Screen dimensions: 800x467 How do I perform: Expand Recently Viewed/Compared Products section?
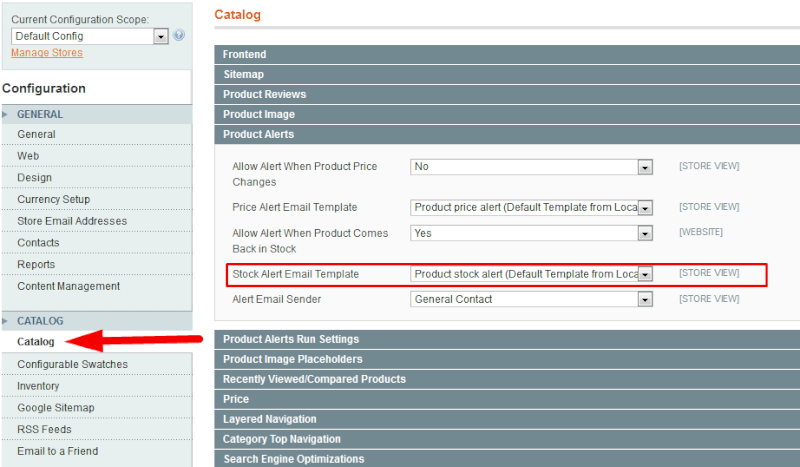click(507, 379)
